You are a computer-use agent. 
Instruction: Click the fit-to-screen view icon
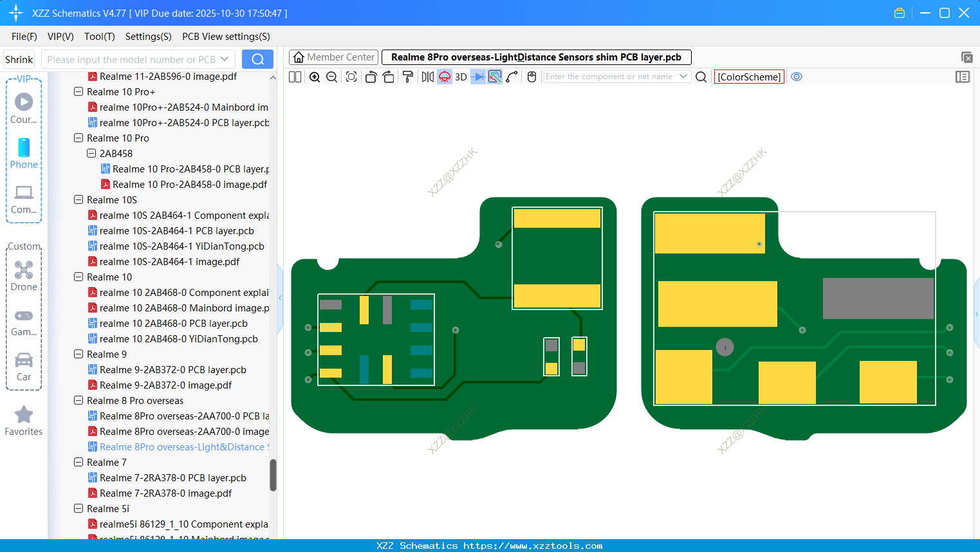pyautogui.click(x=351, y=77)
